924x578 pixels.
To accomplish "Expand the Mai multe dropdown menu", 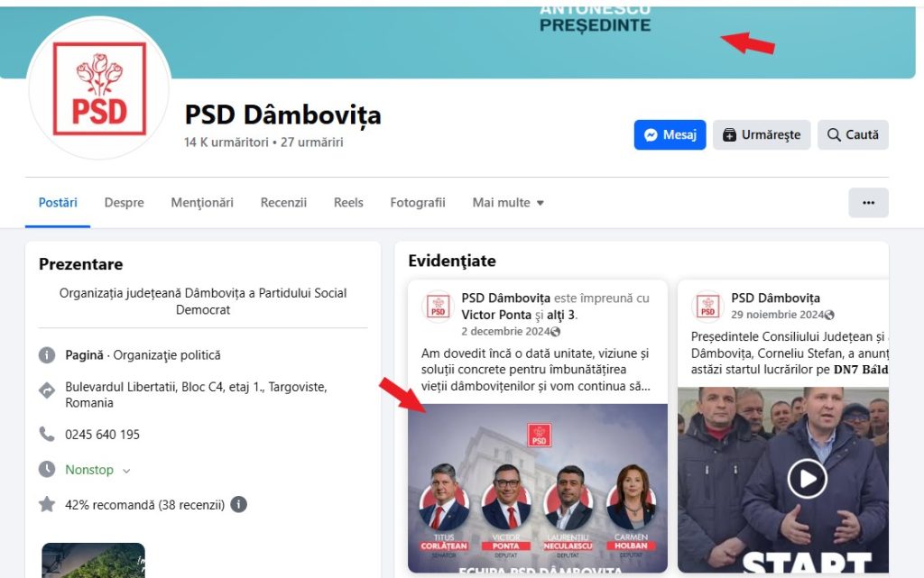I will [x=508, y=203].
